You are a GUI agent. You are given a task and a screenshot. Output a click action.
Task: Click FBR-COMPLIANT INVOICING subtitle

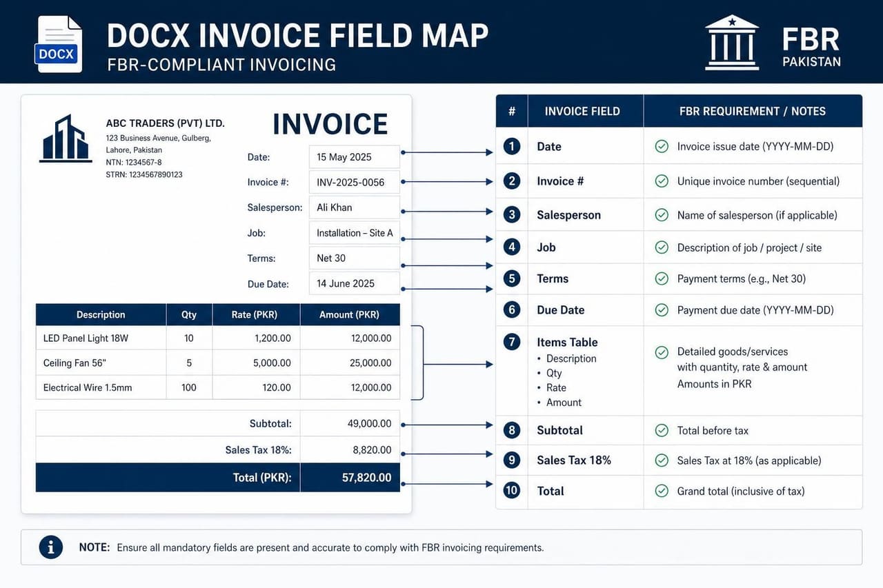221,65
